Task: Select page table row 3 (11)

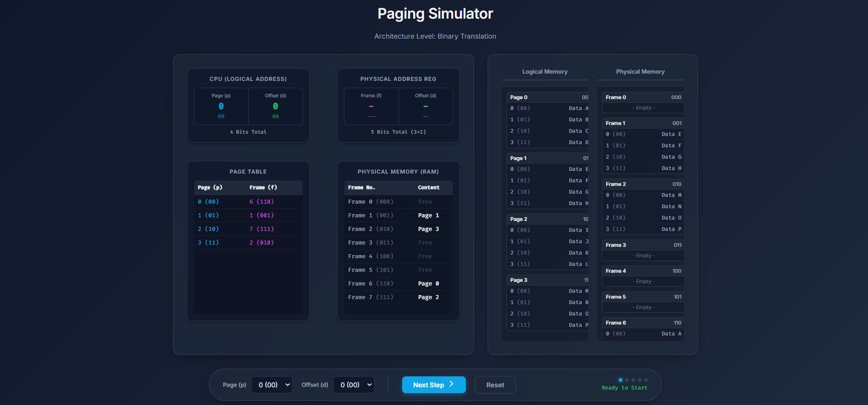Action: pyautogui.click(x=248, y=243)
